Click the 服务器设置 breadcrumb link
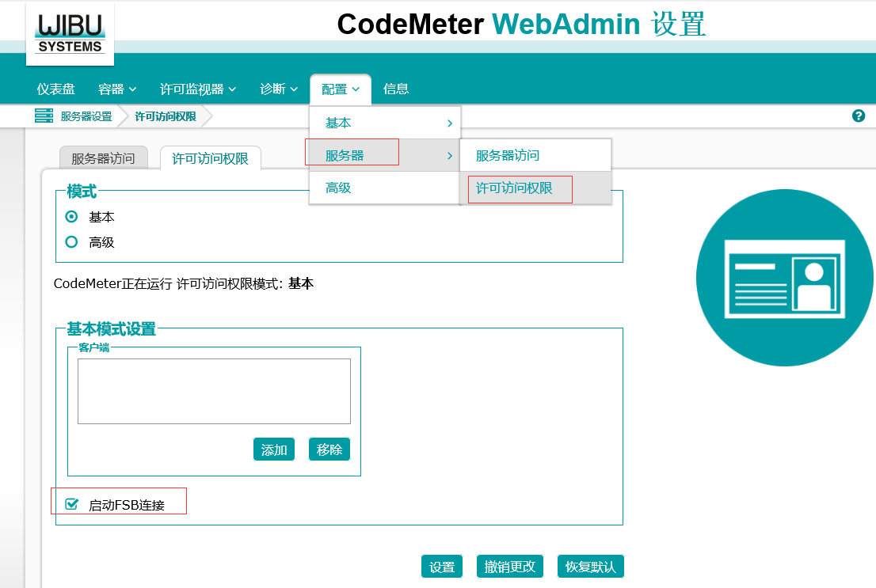This screenshot has width=876, height=588. [86, 116]
